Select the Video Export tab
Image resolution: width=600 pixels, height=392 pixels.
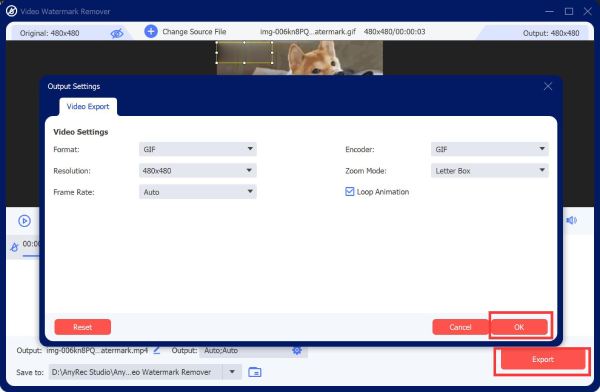click(x=88, y=106)
